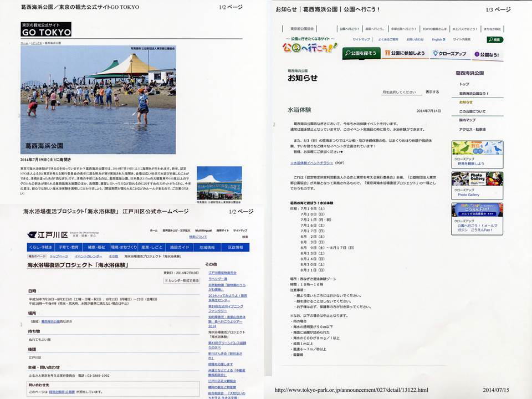532x399 pixels.
Task: Open the 産業・しごと navigation tab
Action: [152, 247]
